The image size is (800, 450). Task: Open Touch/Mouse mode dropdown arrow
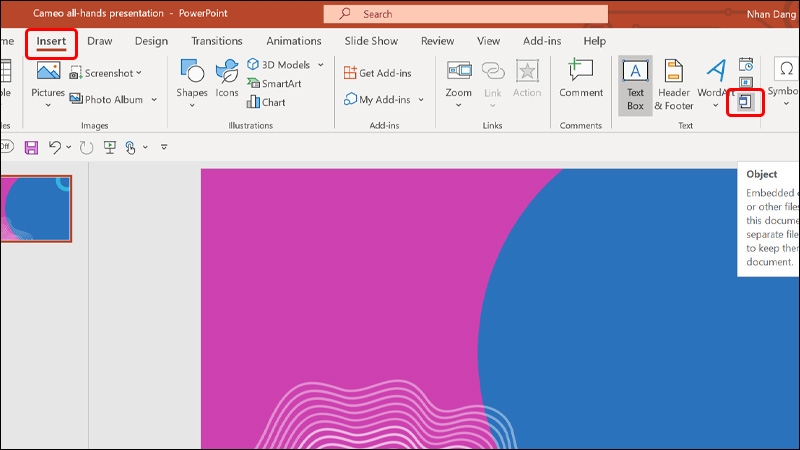(145, 147)
